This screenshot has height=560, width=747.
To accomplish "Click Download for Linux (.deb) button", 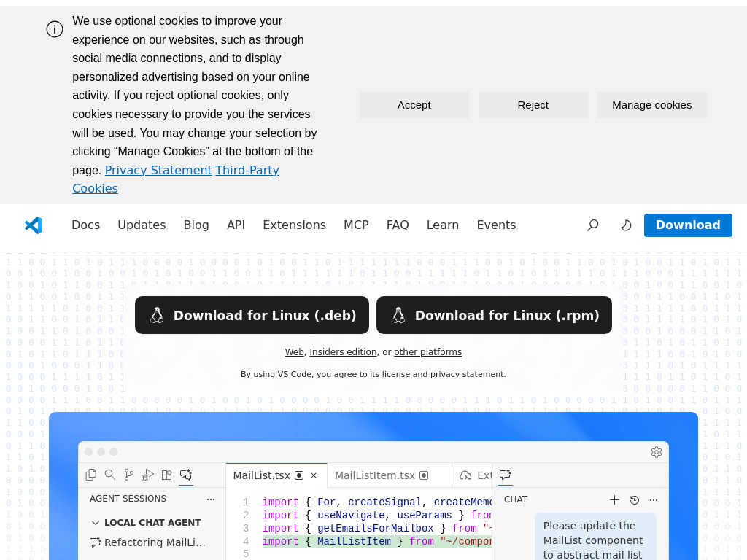I will click(252, 315).
